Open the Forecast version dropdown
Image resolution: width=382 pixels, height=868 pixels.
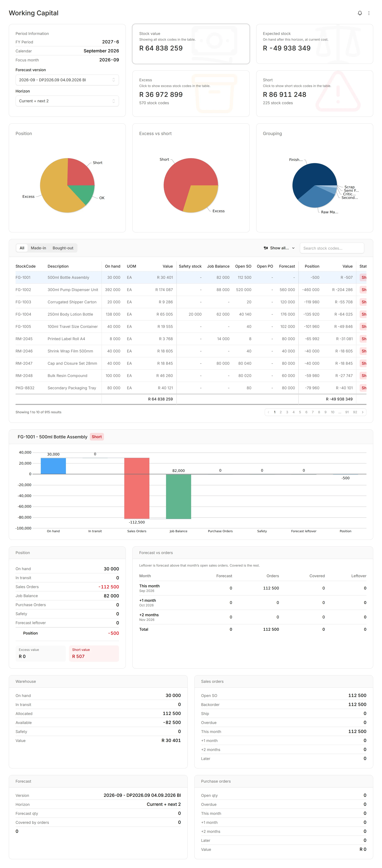click(x=67, y=80)
